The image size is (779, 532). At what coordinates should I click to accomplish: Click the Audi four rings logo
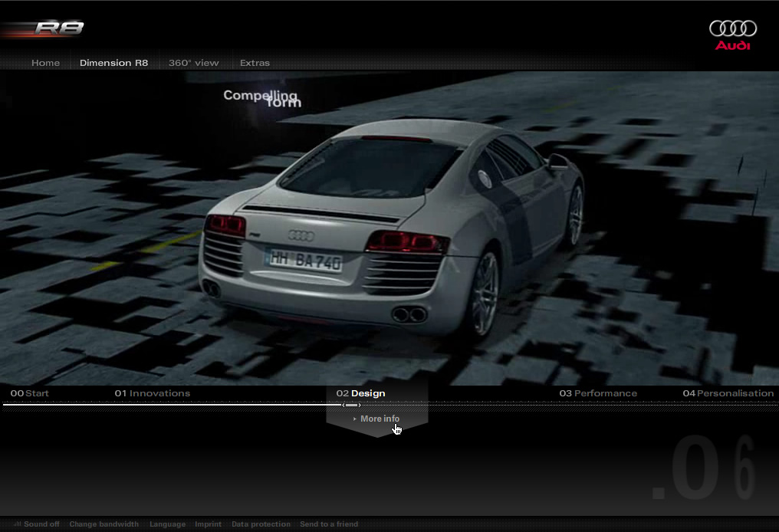[733, 28]
